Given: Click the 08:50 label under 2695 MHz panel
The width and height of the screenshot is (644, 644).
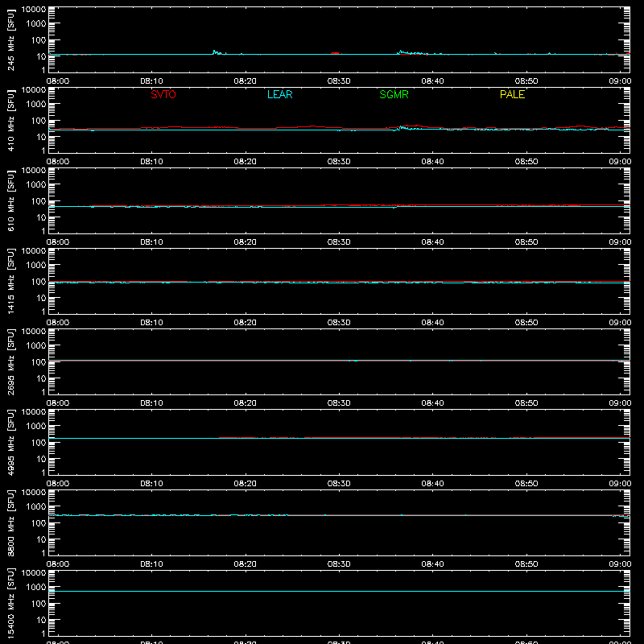Looking at the screenshot, I should click(526, 403).
